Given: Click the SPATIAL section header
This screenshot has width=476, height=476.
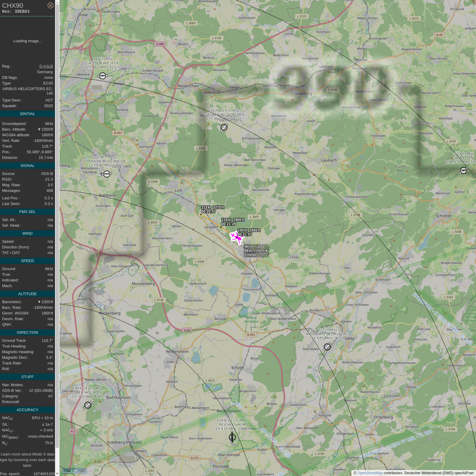Looking at the screenshot, I should click(27, 114).
